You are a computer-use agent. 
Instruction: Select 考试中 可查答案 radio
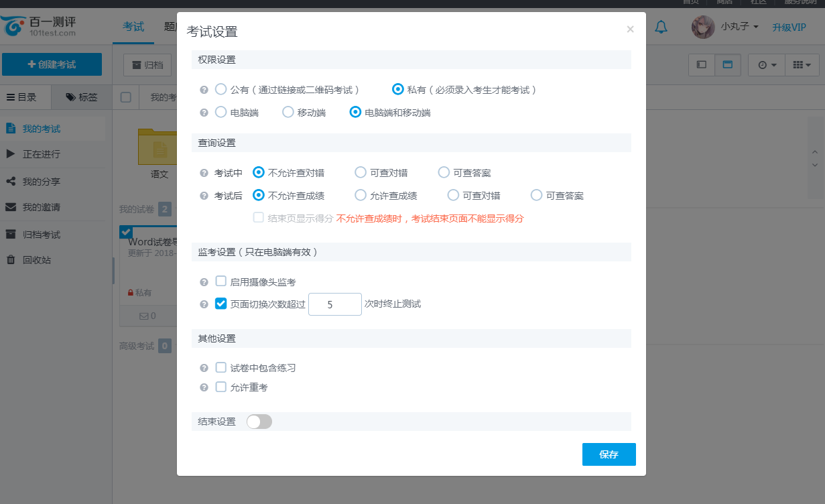444,173
